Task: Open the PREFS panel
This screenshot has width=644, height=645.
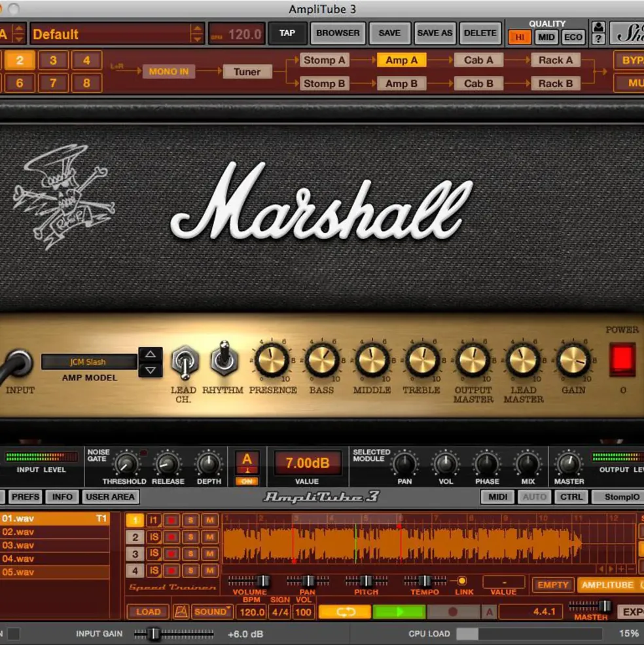Action: [x=25, y=496]
